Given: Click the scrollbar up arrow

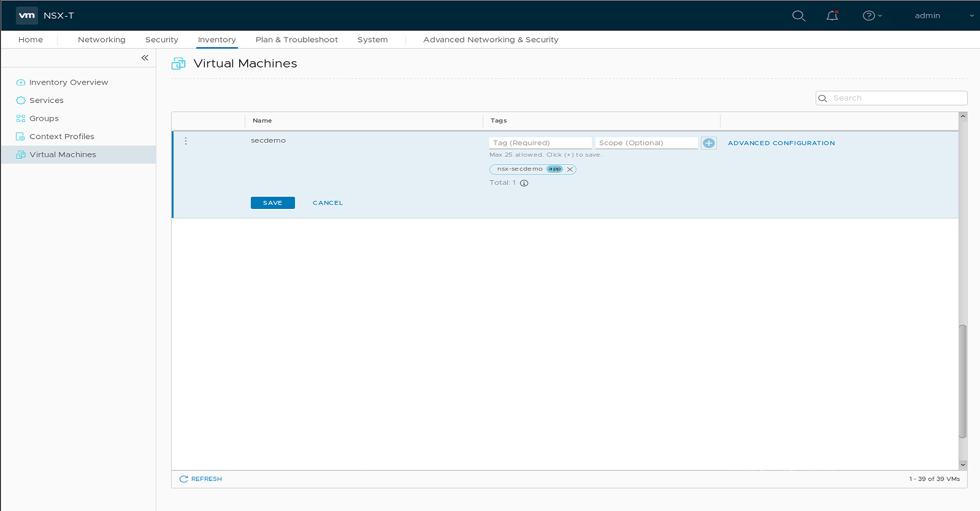Looking at the screenshot, I should (963, 116).
